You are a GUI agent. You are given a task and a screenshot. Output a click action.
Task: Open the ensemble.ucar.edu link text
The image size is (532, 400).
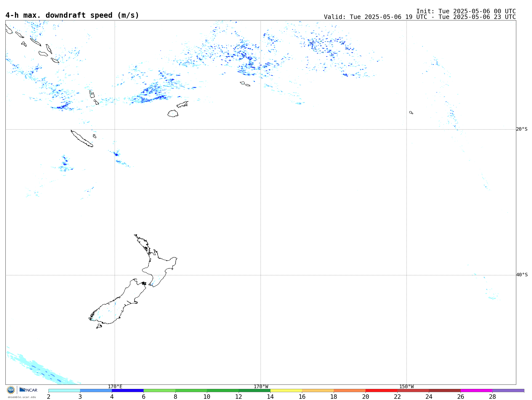point(22,397)
